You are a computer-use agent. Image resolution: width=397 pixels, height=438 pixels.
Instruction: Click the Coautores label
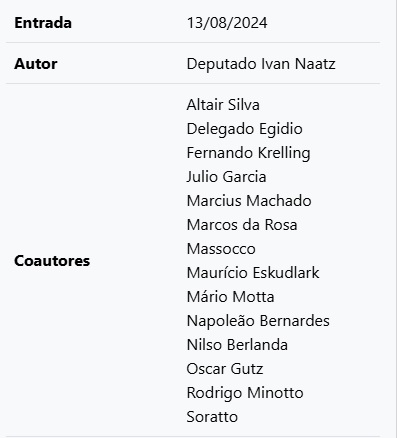tap(52, 261)
